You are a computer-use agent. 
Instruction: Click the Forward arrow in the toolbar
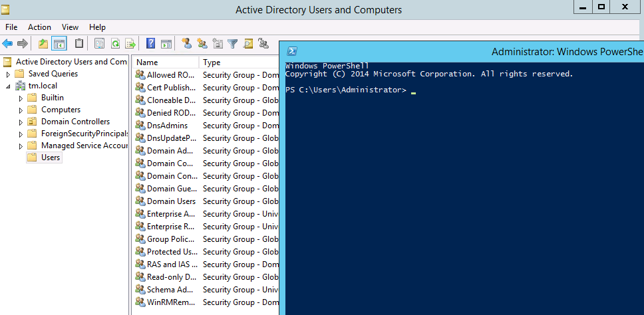(x=23, y=43)
